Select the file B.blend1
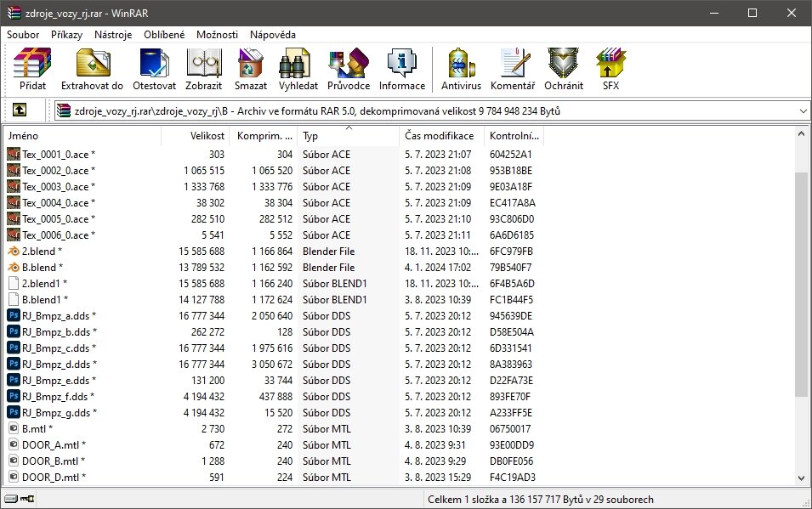The width and height of the screenshot is (812, 509). [x=45, y=299]
